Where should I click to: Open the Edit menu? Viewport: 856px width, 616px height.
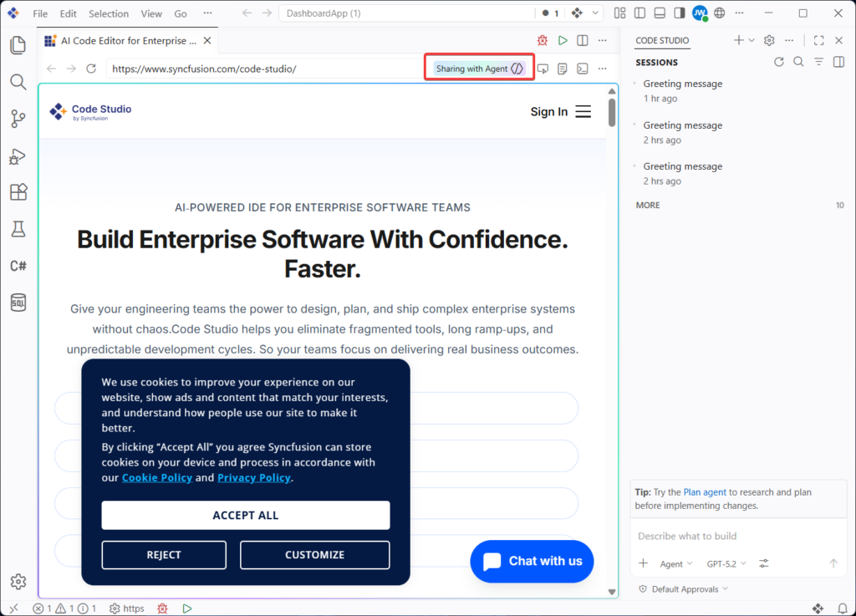pos(69,13)
